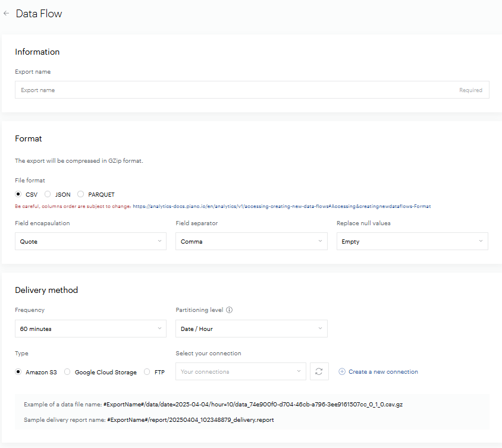
Task: Expand the Frequency dropdown
Action: 90,329
